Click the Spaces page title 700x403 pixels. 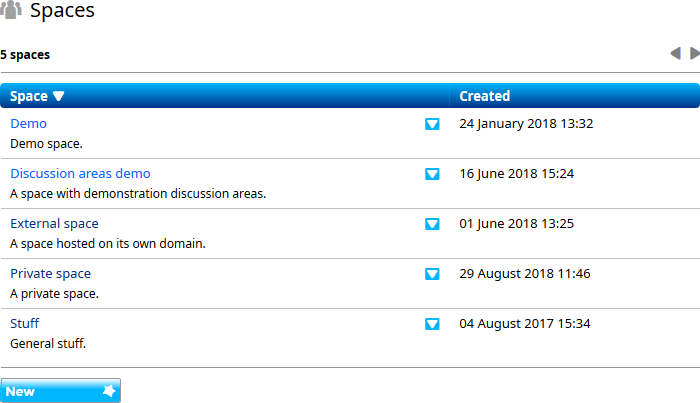62,10
